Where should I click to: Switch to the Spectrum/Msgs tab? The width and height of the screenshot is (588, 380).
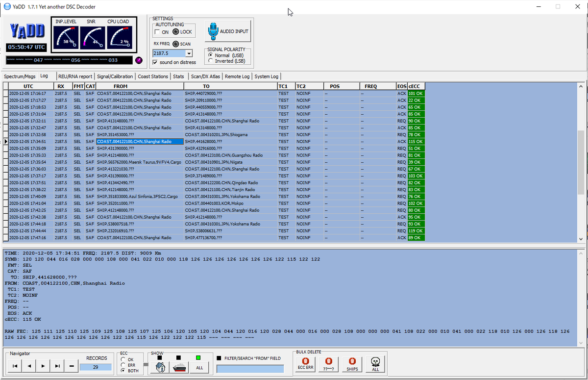[x=20, y=76]
